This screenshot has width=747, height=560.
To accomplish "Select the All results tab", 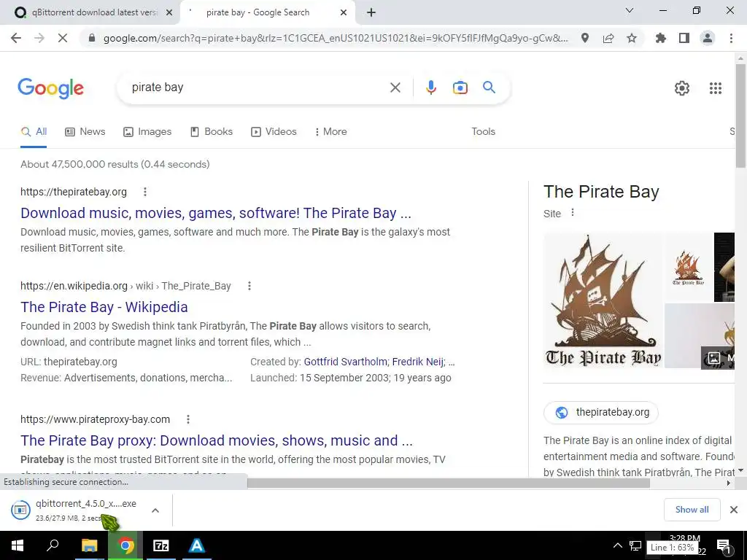I will point(34,132).
